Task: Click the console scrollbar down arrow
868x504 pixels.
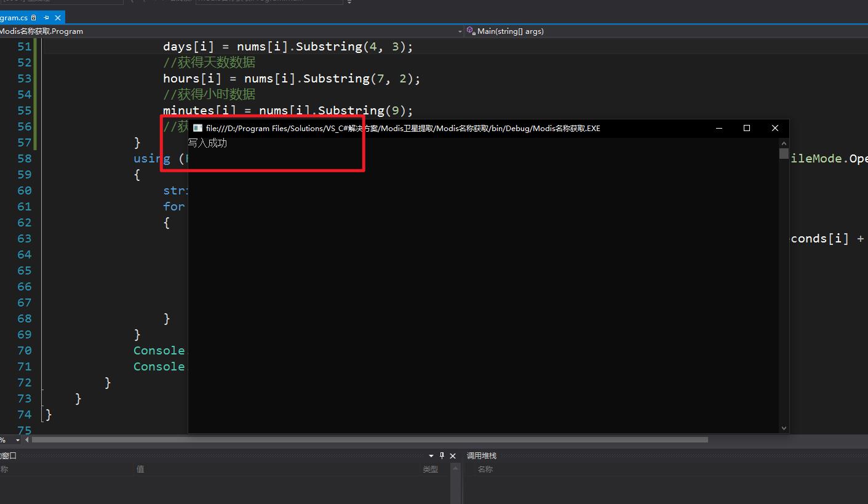Action: tap(784, 428)
